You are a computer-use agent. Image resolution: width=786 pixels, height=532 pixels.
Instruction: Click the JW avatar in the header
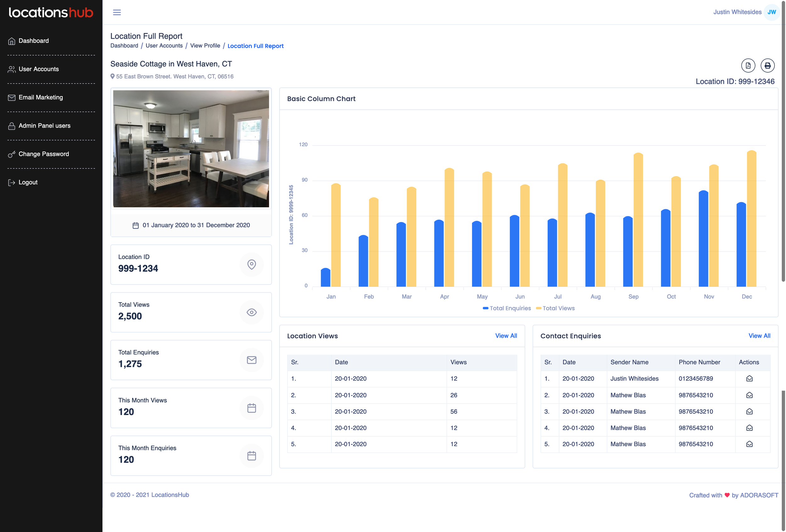point(772,12)
